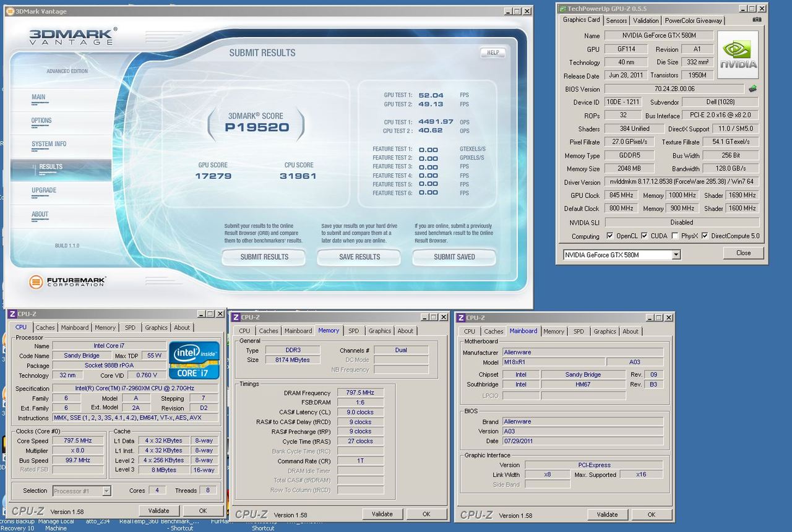Image resolution: width=792 pixels, height=532 pixels.
Task: Click the GPU name field NVIDIA GeForce GTX 580M
Action: tap(659, 35)
